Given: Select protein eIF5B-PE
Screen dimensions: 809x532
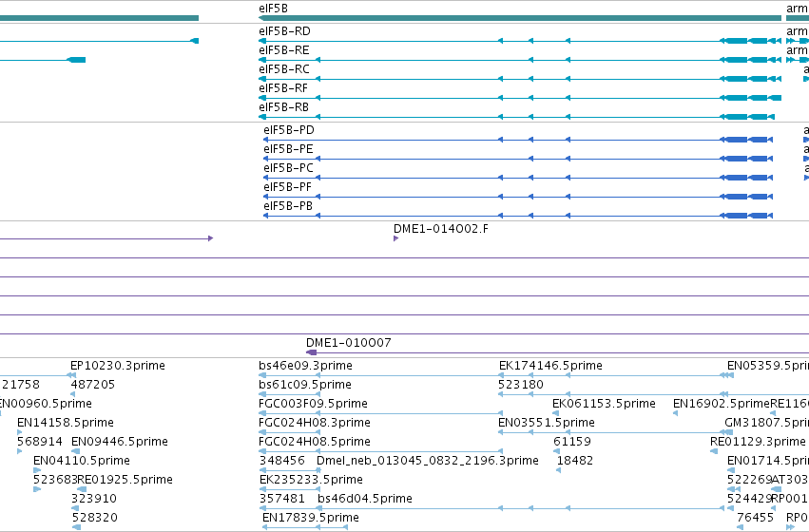Looking at the screenshot, I should [x=518, y=159].
